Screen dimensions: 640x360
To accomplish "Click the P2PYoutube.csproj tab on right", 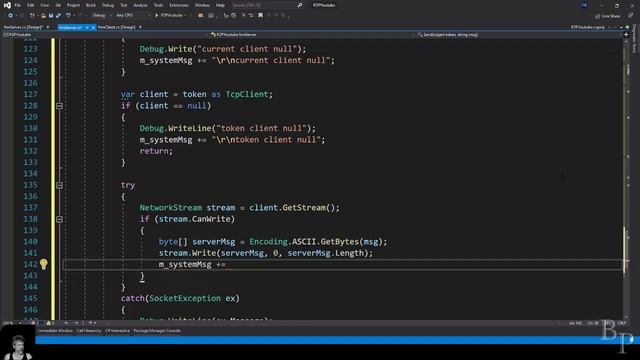I will pyautogui.click(x=587, y=27).
